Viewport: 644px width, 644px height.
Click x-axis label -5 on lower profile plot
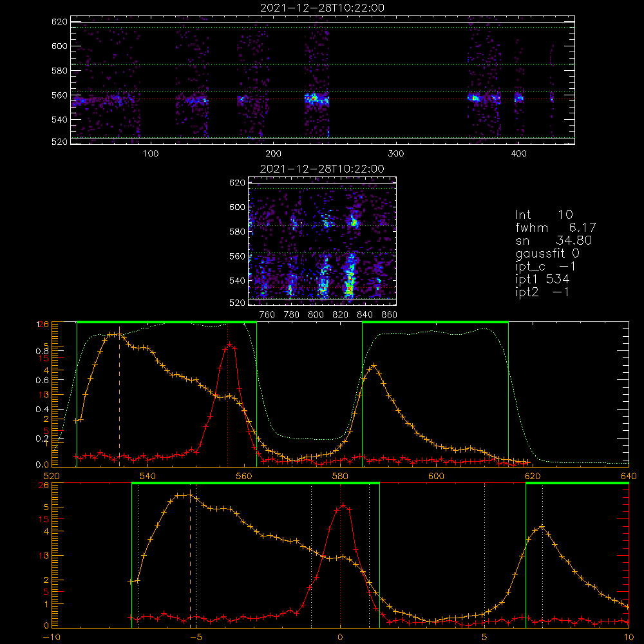point(196,637)
